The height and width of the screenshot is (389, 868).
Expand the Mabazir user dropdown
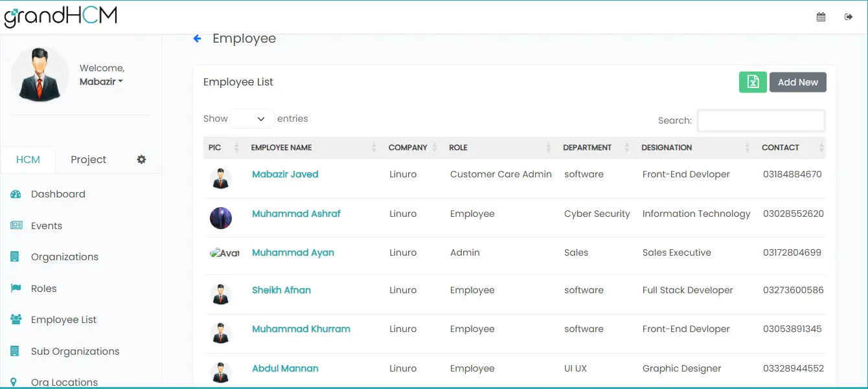[x=101, y=82]
